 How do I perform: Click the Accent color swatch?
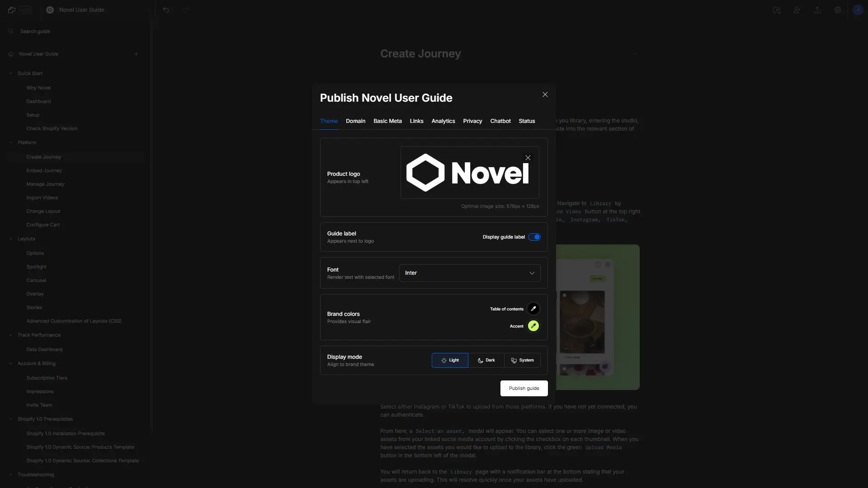click(x=533, y=326)
